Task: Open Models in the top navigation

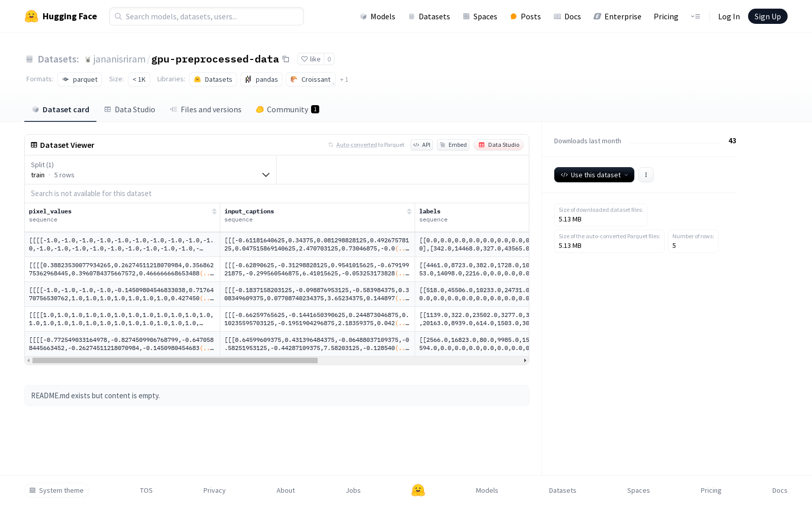Action: pos(378,16)
